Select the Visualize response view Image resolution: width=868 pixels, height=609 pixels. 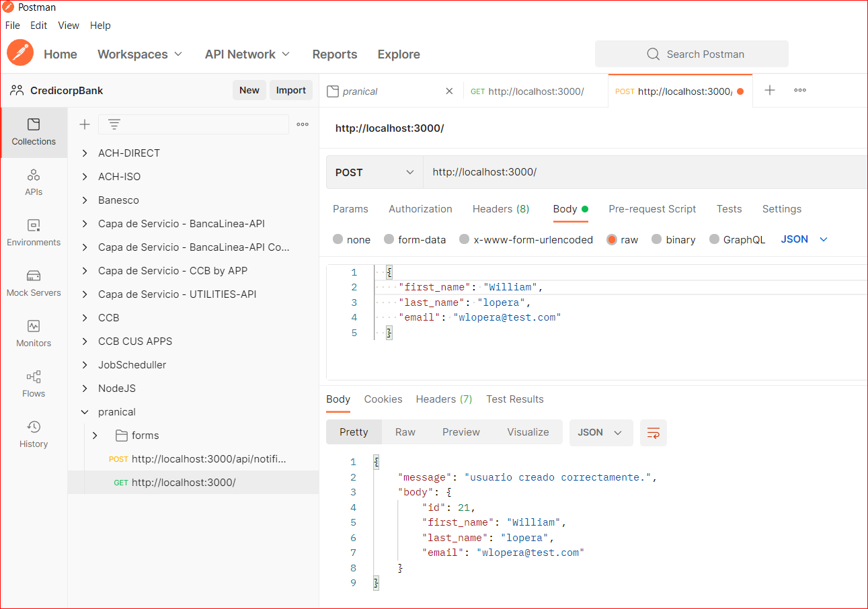point(528,432)
